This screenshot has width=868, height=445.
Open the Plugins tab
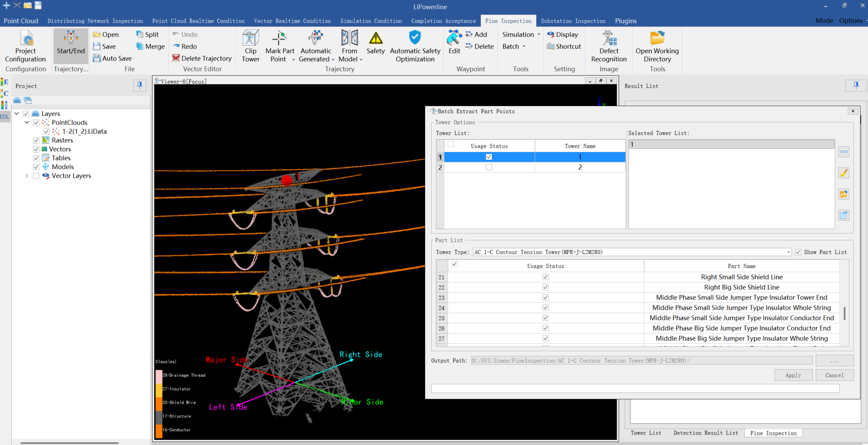626,21
